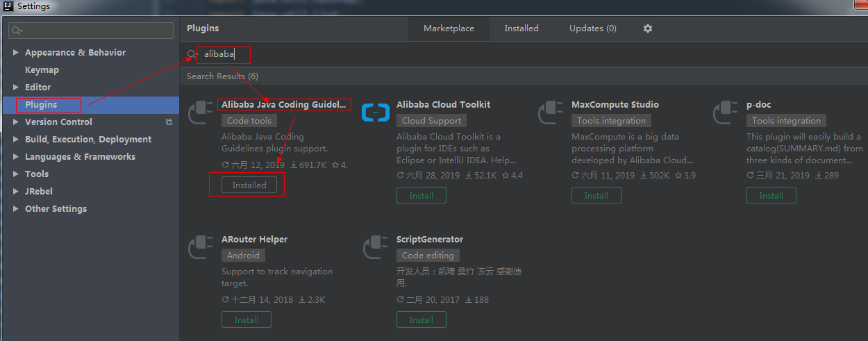Viewport: 868px width, 341px height.
Task: Click the Search Results (6) label
Action: 222,76
